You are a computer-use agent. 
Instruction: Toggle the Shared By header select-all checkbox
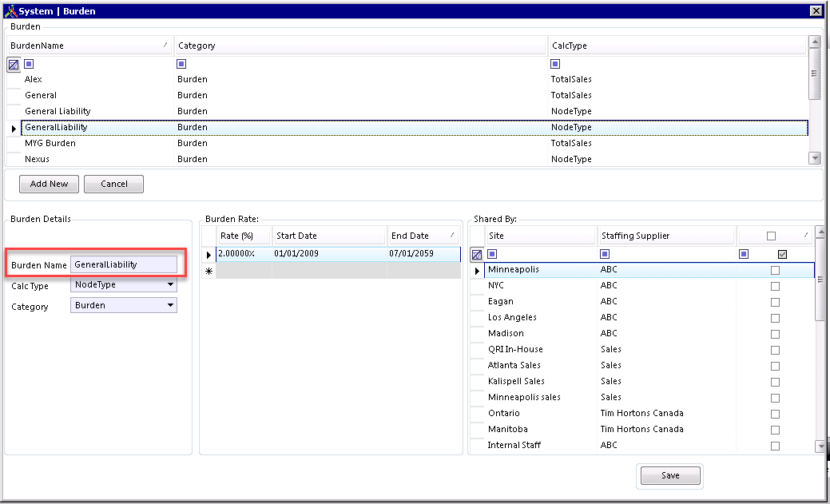click(771, 236)
